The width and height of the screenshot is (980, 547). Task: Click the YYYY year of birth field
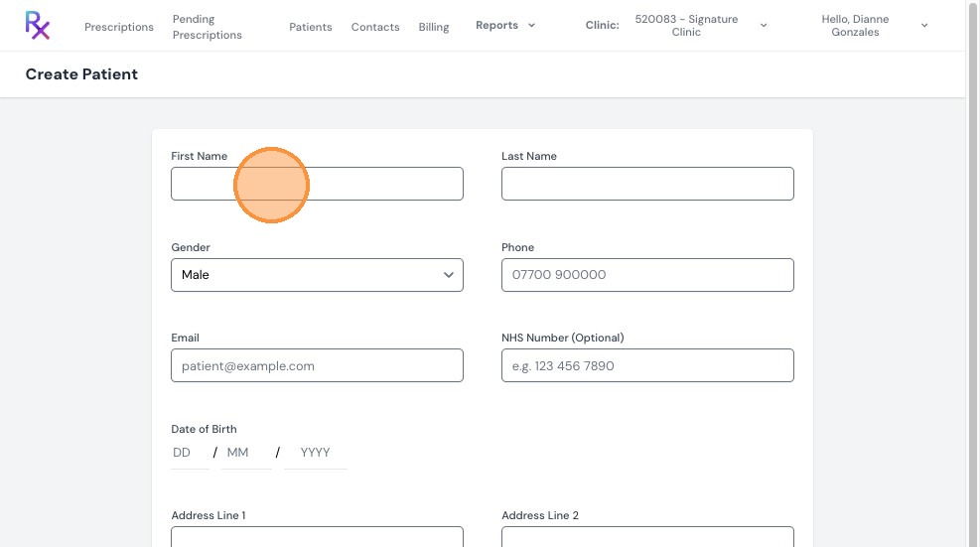(316, 453)
